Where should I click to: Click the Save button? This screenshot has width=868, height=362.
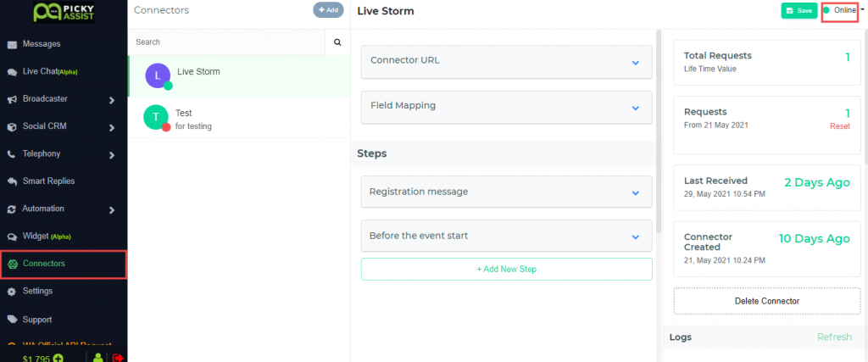pos(798,11)
